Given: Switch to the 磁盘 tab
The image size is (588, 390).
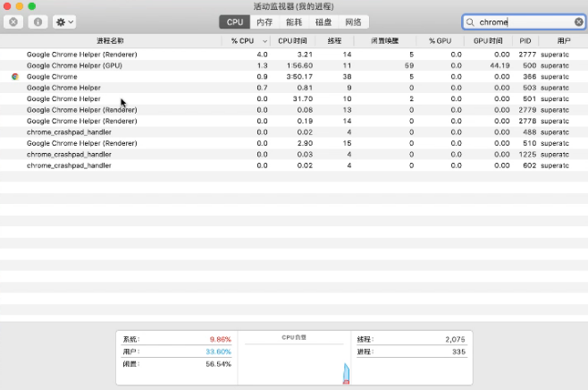Looking at the screenshot, I should click(x=323, y=22).
